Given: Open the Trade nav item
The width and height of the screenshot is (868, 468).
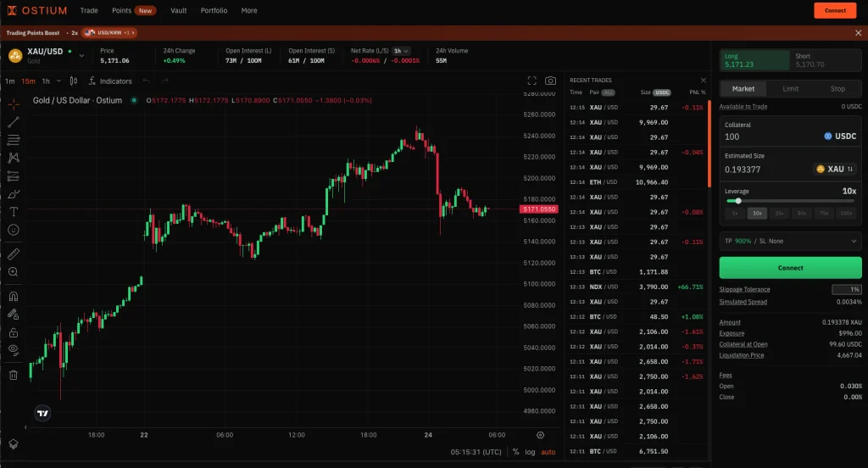Looking at the screenshot, I should coord(89,10).
